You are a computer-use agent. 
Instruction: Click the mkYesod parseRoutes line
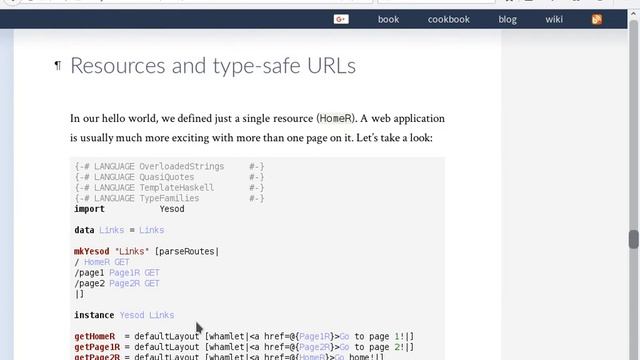[147, 251]
